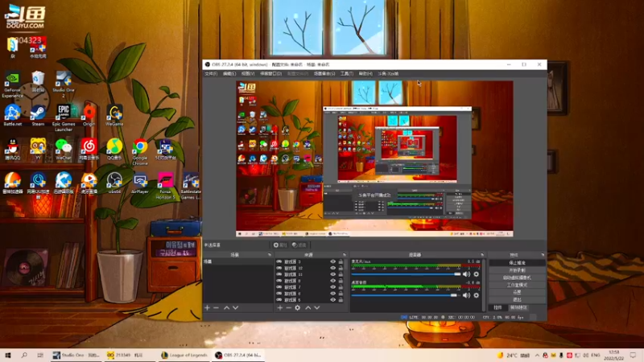
Task: Select the Studio One 2 desktop icon
Action: tap(64, 84)
